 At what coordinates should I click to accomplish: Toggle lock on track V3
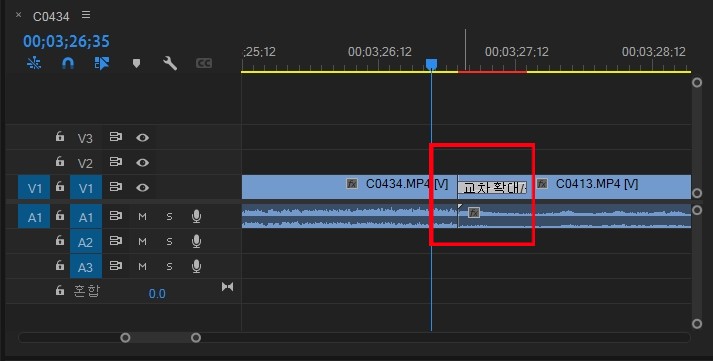click(x=60, y=136)
